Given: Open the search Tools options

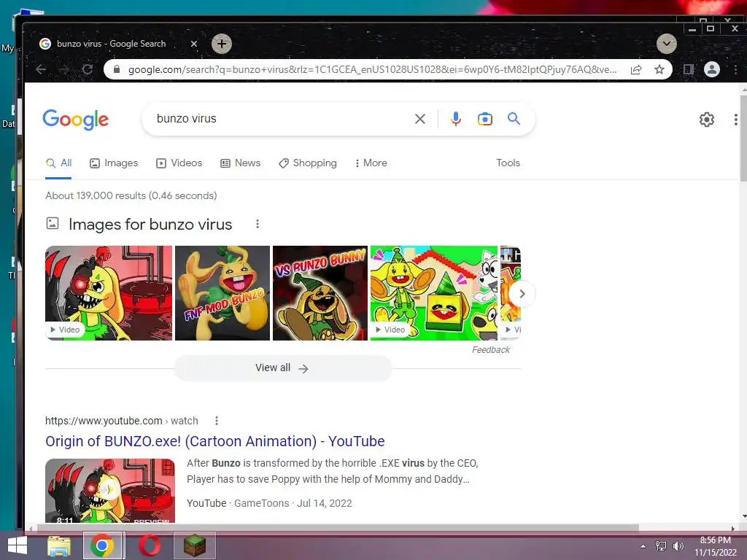Looking at the screenshot, I should (508, 163).
